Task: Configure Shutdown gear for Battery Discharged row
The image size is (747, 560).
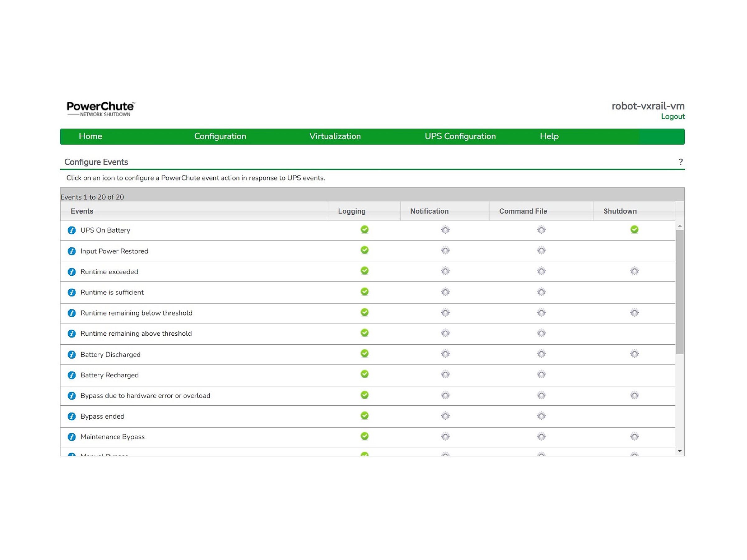Action: pos(634,354)
